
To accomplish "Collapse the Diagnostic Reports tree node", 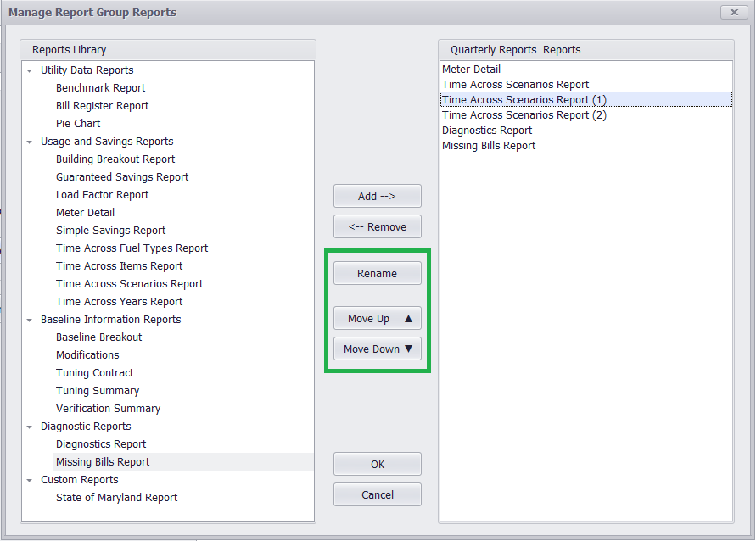I will pyautogui.click(x=30, y=427).
